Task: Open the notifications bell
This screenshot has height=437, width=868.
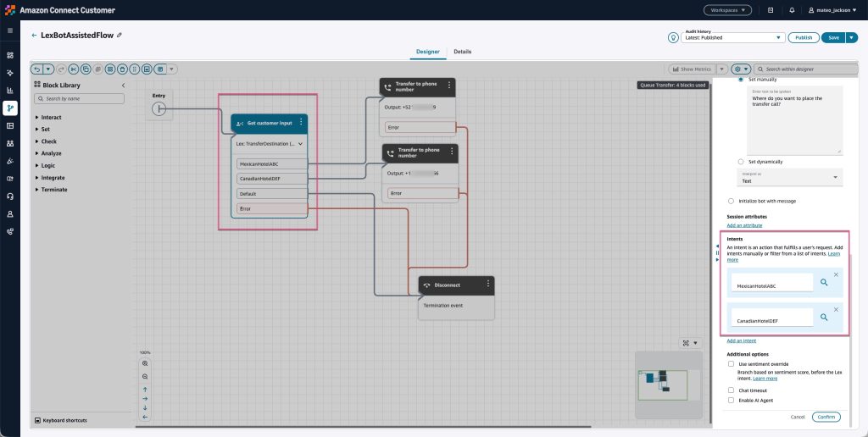Action: 793,10
